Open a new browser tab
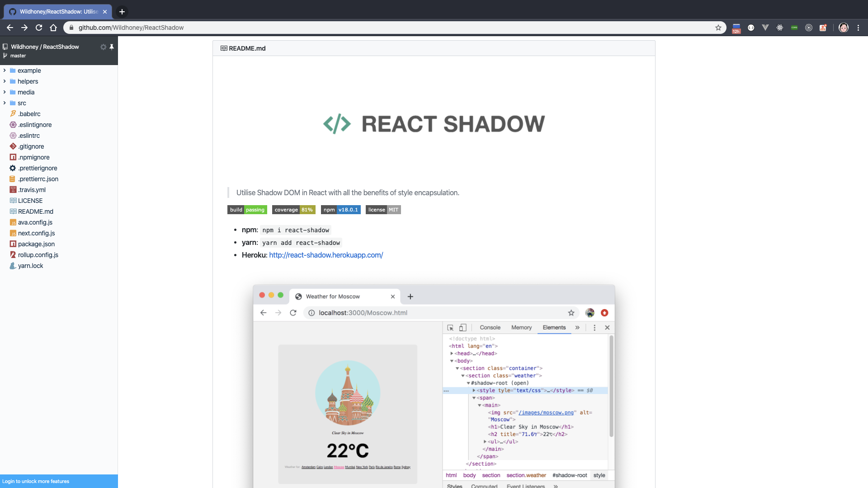Viewport: 868px width, 488px height. 122,12
